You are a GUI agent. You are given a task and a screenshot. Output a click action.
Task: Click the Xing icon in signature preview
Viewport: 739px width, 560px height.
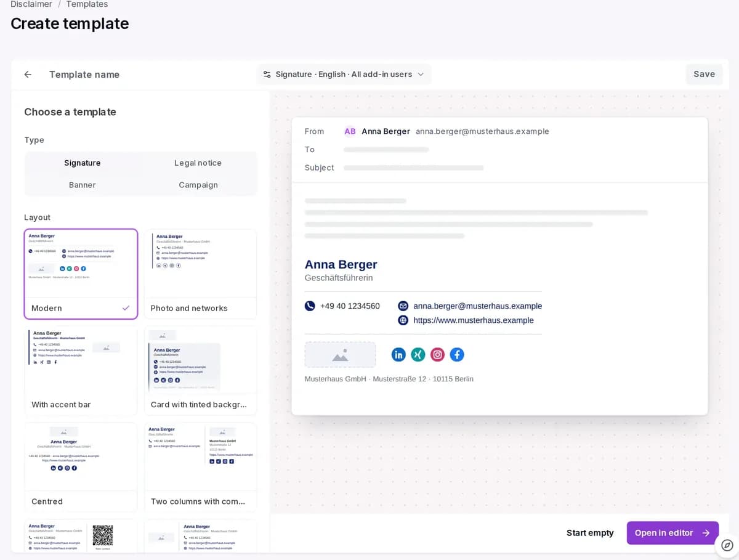point(418,354)
